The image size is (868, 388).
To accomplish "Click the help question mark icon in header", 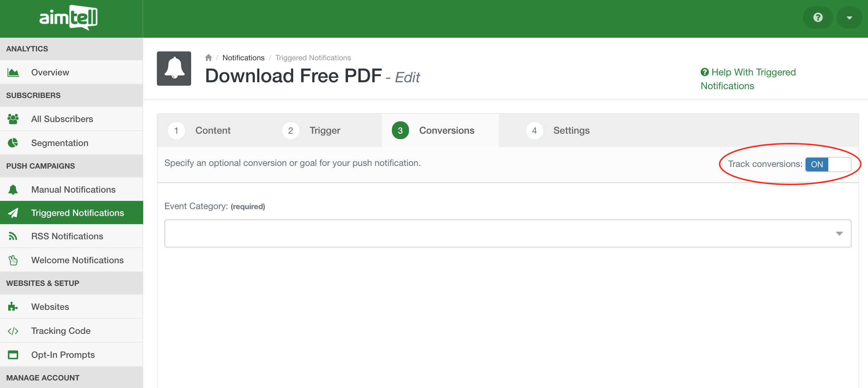I will point(818,17).
